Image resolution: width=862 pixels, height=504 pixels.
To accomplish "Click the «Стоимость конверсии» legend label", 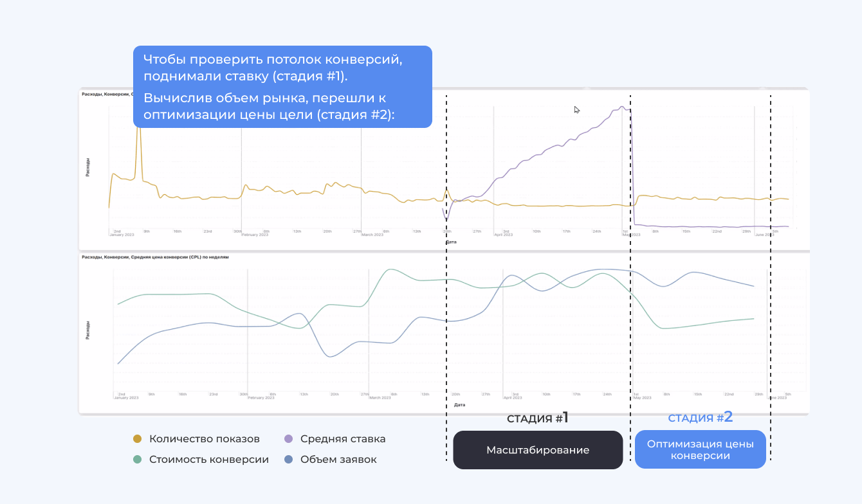I will point(208,460).
